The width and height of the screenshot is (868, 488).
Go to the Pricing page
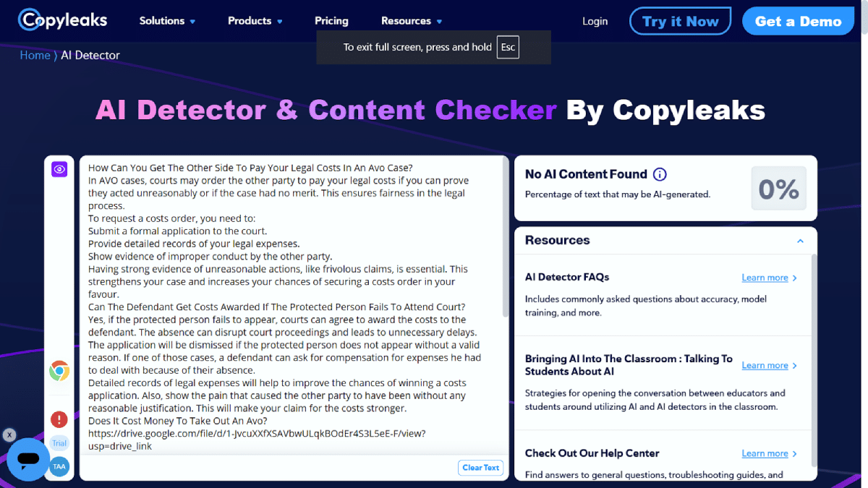[331, 21]
